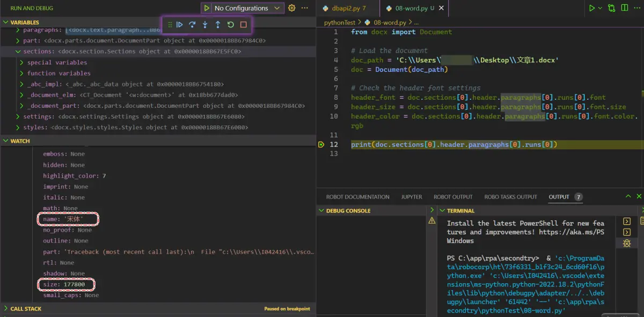The image size is (644, 317).
Task: Open ROBOT DOCUMENTATION panel tab
Action: [358, 197]
